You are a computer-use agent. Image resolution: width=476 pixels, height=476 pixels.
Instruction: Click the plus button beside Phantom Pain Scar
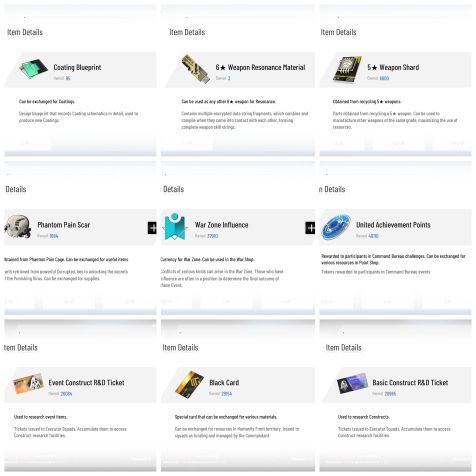tap(152, 228)
